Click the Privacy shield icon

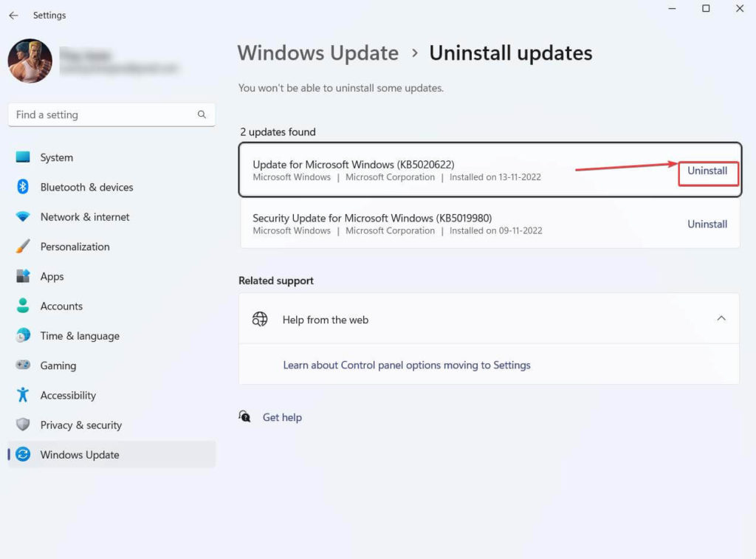point(23,425)
